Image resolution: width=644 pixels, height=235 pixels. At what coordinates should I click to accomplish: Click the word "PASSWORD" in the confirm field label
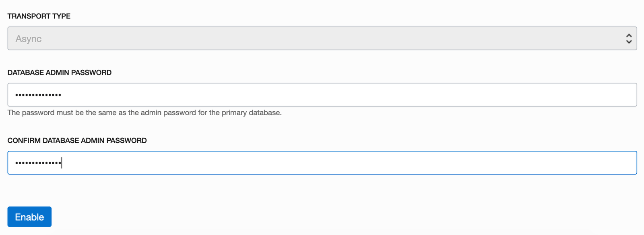point(130,141)
